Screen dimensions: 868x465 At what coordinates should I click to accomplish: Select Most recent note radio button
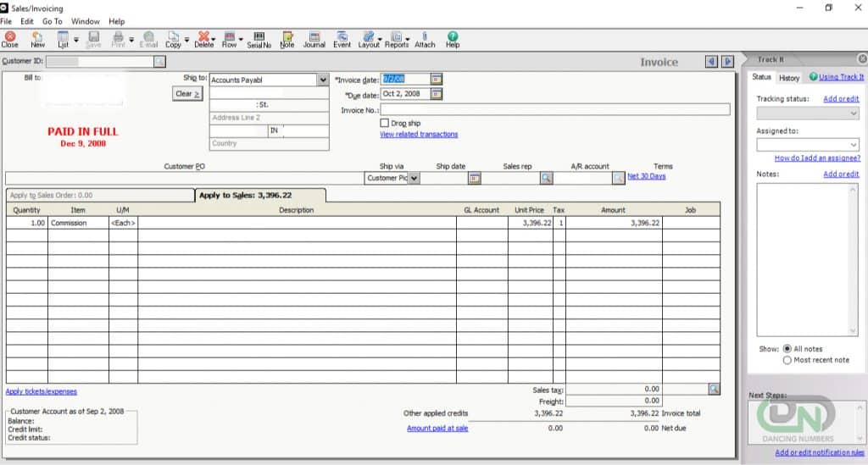click(x=787, y=360)
